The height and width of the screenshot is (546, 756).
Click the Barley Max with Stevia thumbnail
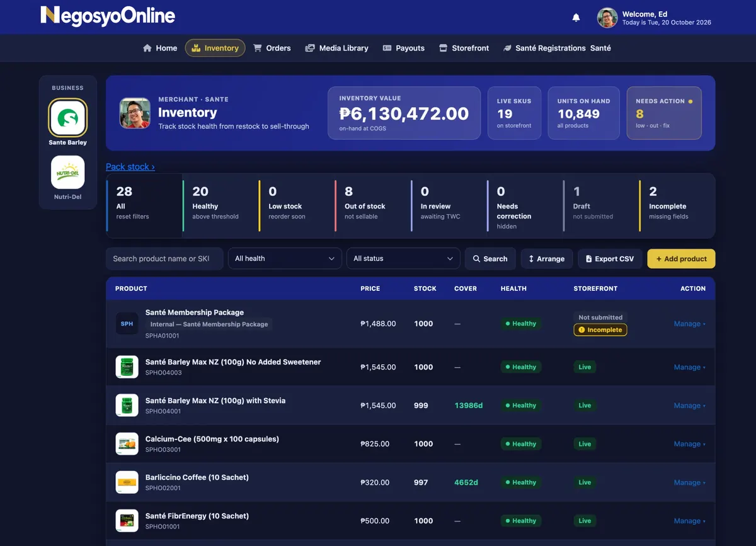pyautogui.click(x=127, y=406)
